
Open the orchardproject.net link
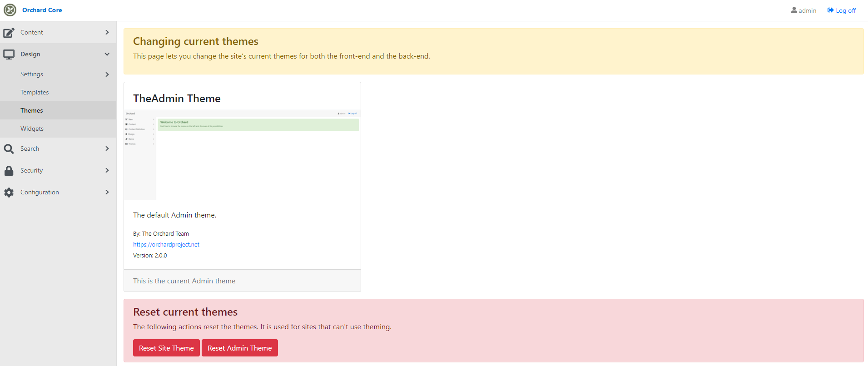[x=166, y=244]
